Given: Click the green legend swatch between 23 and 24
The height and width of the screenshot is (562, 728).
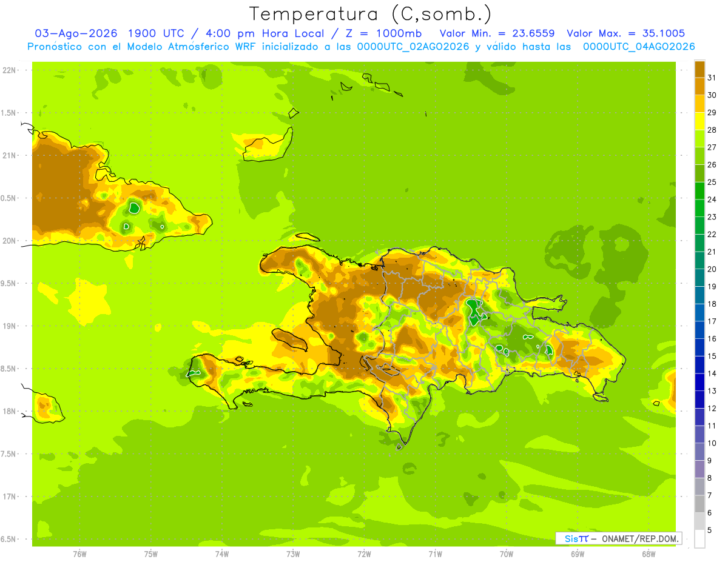Looking at the screenshot, I should [699, 208].
